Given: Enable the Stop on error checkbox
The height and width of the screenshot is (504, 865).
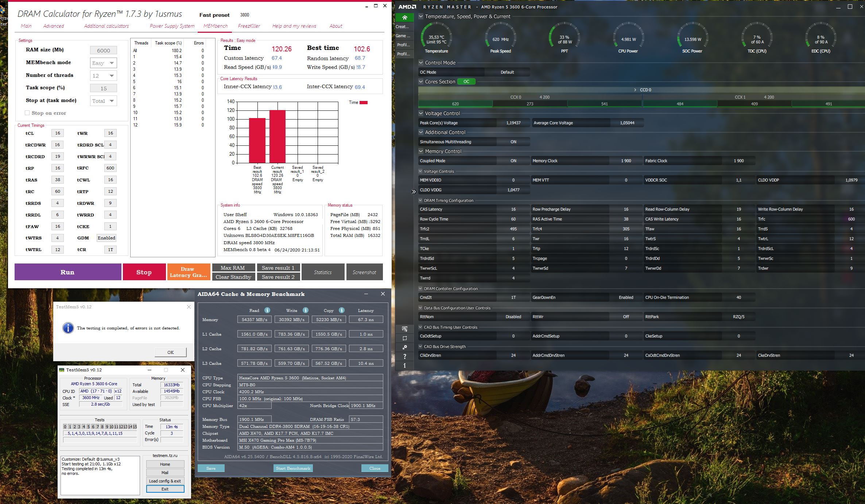Looking at the screenshot, I should click(x=27, y=113).
